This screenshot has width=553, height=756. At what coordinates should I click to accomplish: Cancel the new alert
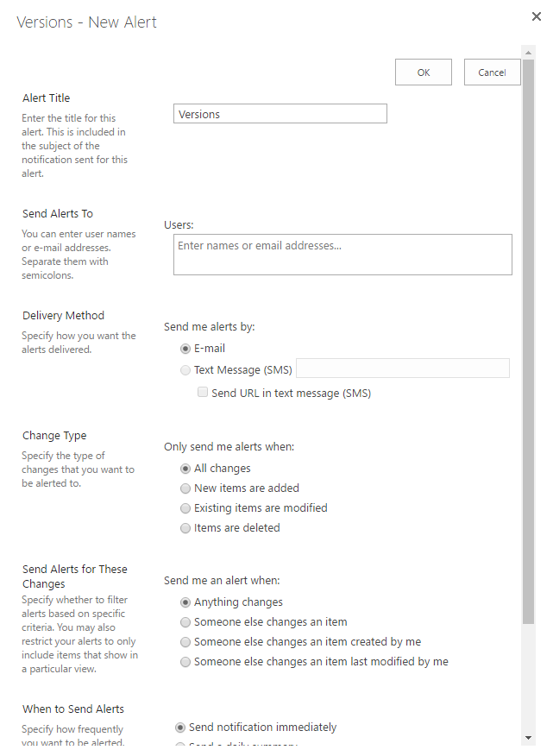tap(493, 72)
